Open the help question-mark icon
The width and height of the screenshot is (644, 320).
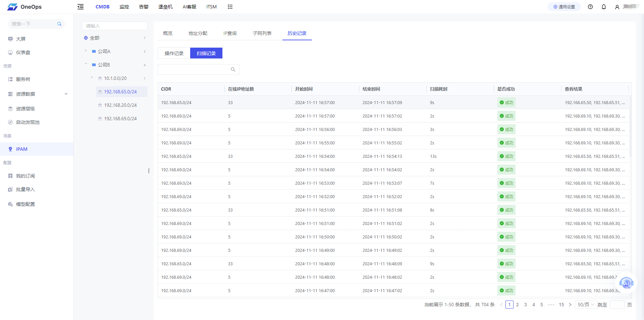590,7
